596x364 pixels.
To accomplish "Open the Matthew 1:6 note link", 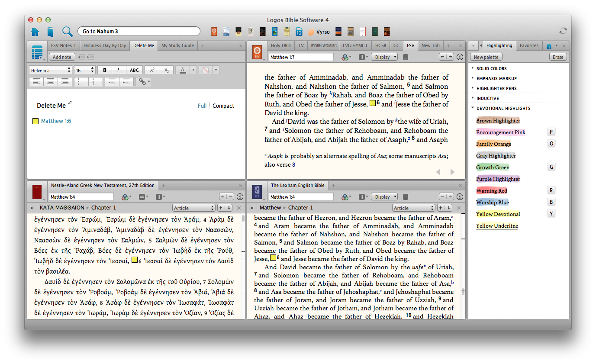I will (x=56, y=121).
